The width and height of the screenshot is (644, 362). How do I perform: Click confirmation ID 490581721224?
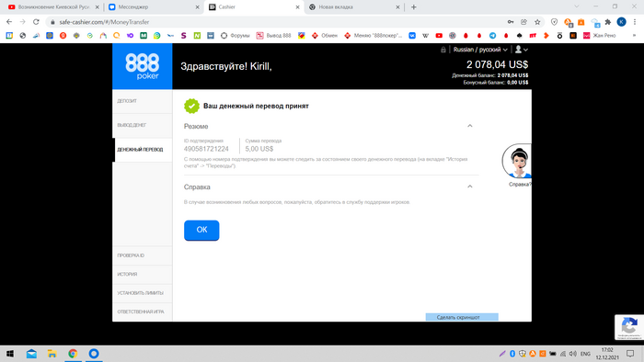[206, 149]
